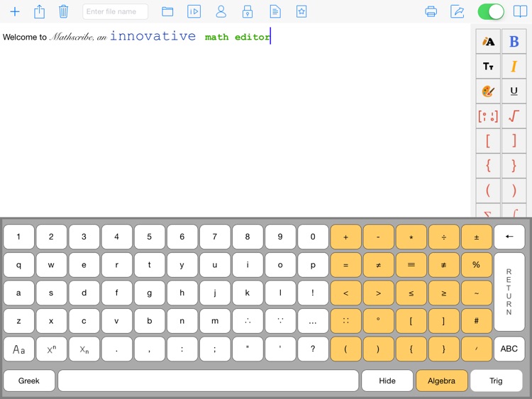The image size is (532, 399).
Task: Select the Algebra keyboard tab
Action: pos(442,381)
